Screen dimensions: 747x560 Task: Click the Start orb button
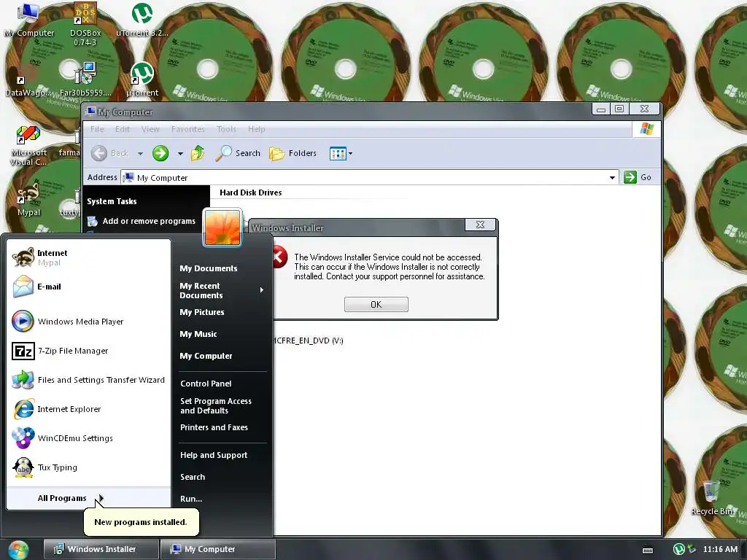click(18, 550)
